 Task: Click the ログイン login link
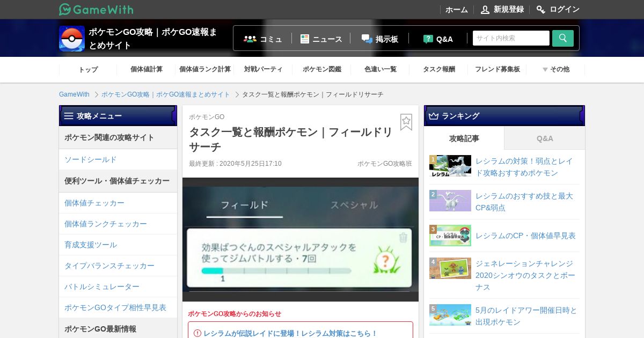click(565, 10)
